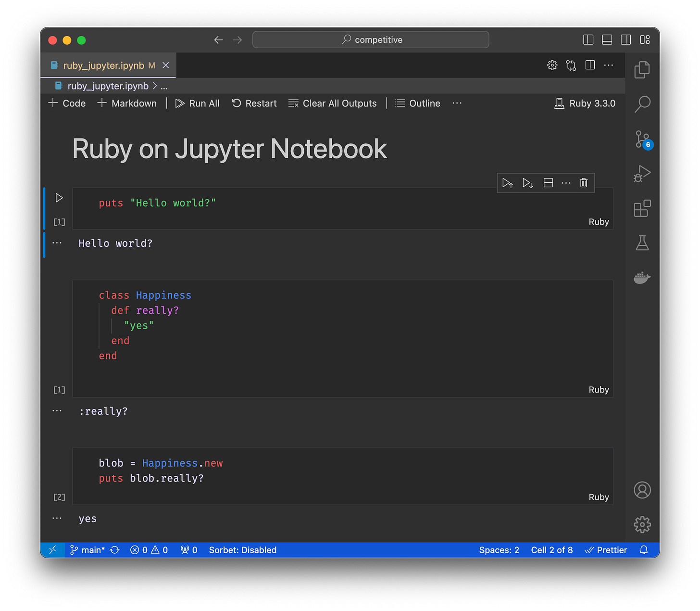
Task: Toggle the bottom panel layout button
Action: click(x=607, y=40)
